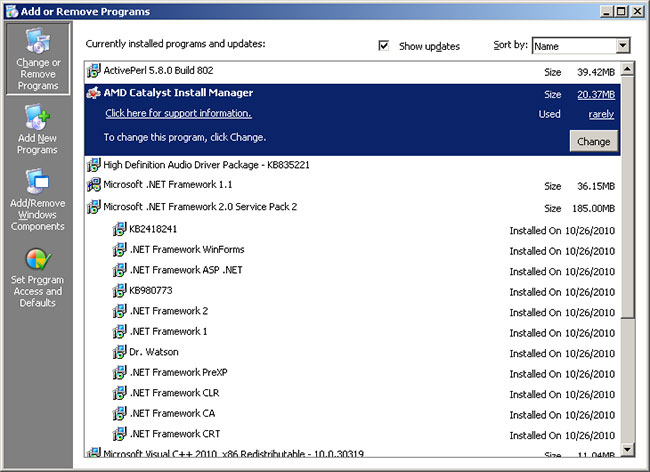
Task: Click the rarely used link
Action: pos(601,114)
